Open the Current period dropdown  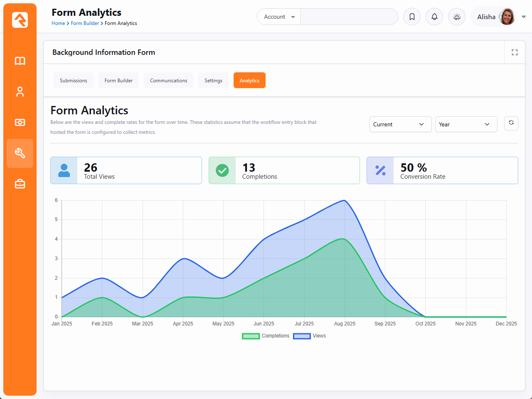398,124
